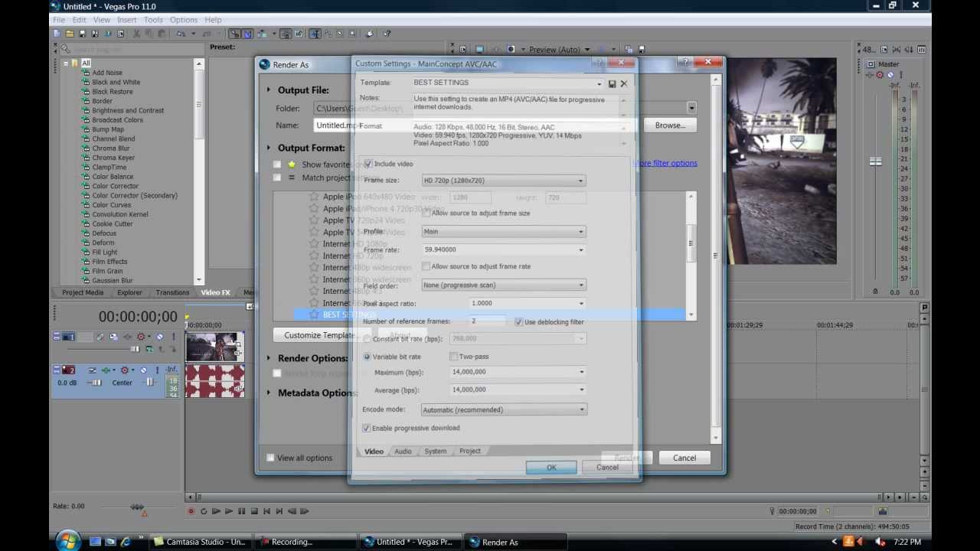
Task: Click Save Template disk icon
Action: tap(612, 83)
